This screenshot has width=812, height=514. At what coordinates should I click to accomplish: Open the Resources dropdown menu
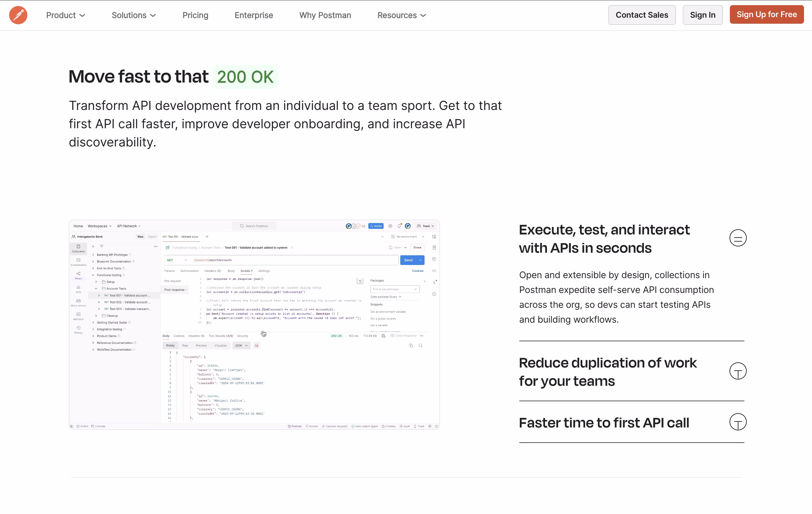pos(401,15)
